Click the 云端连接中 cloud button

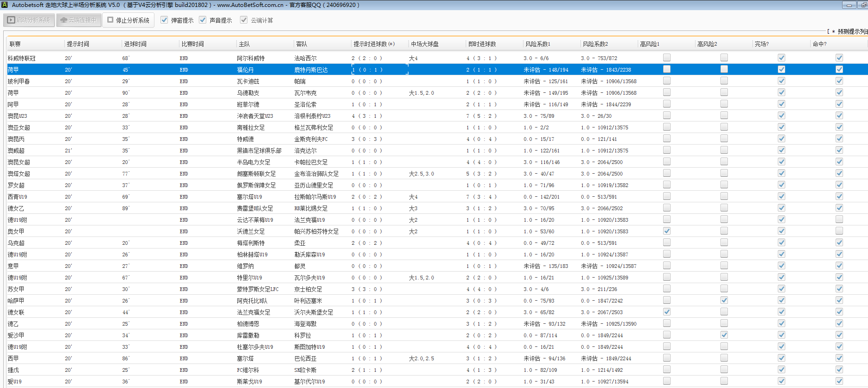point(79,20)
